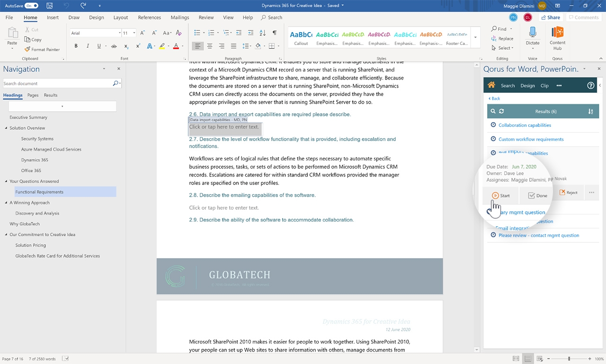This screenshot has height=364, width=606.
Task: Click the Share button
Action: pos(550,18)
